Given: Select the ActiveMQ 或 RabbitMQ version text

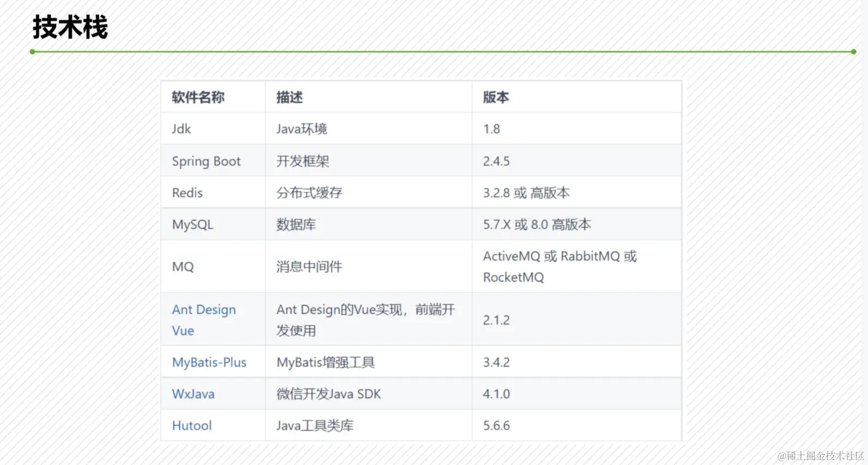Looking at the screenshot, I should [x=560, y=266].
